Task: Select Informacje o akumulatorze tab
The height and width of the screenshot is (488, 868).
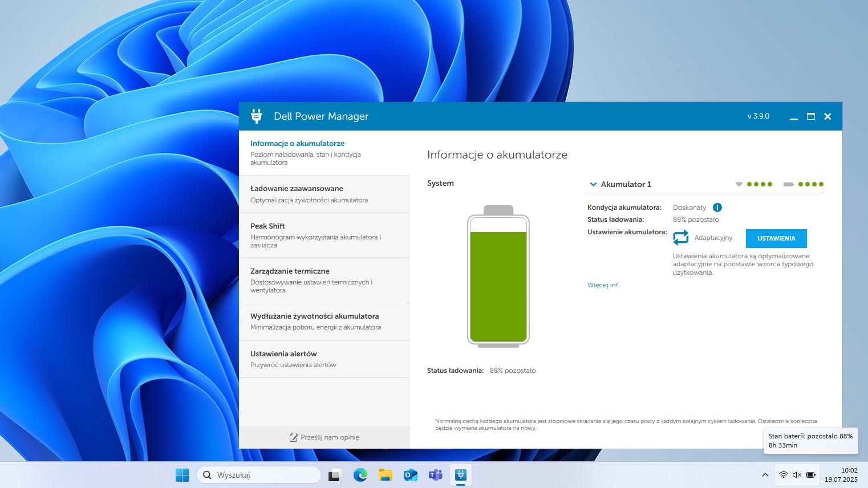Action: pyautogui.click(x=325, y=153)
